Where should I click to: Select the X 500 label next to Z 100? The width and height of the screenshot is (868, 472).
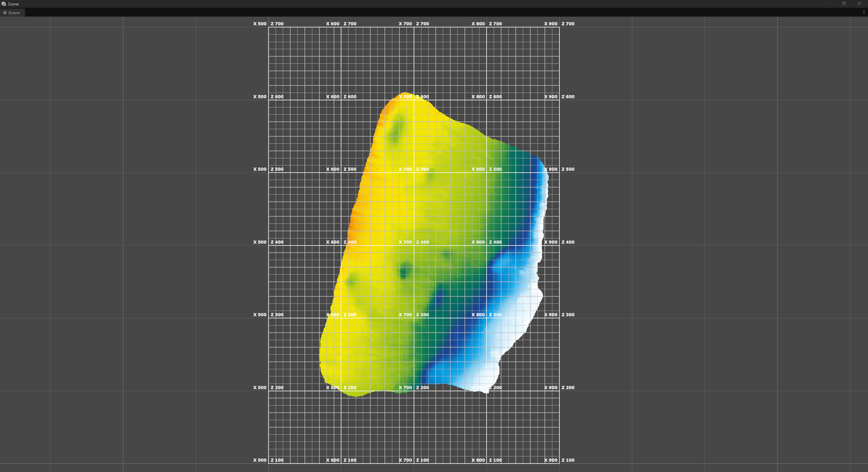[260, 460]
